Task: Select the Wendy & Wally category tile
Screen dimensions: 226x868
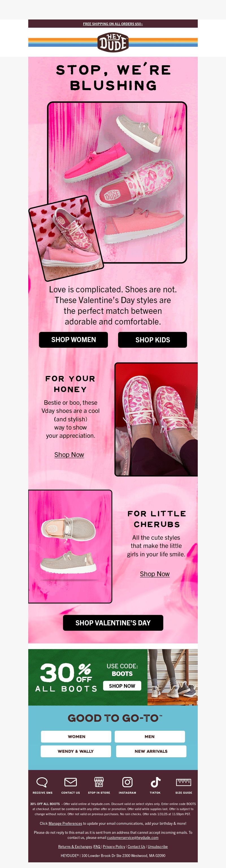Action: (x=76, y=751)
